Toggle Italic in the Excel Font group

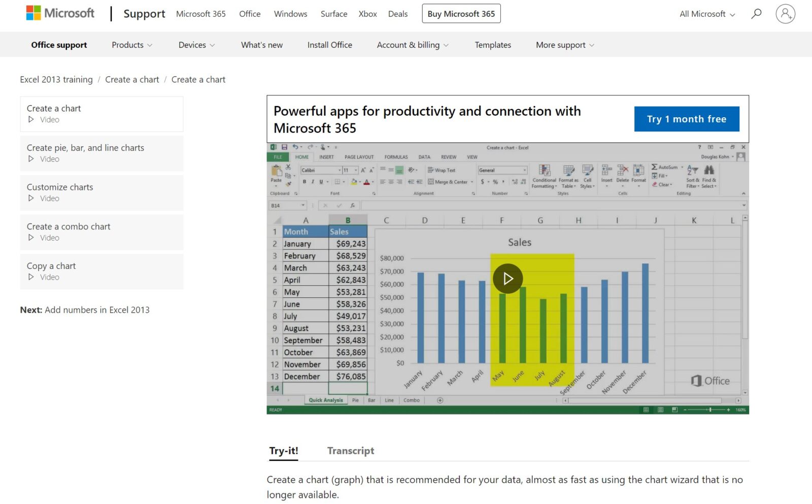[313, 182]
